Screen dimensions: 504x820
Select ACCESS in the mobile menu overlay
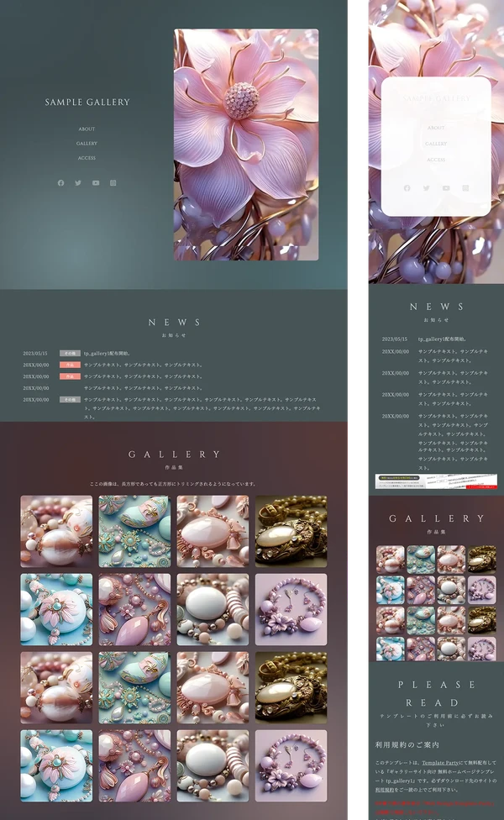(436, 160)
